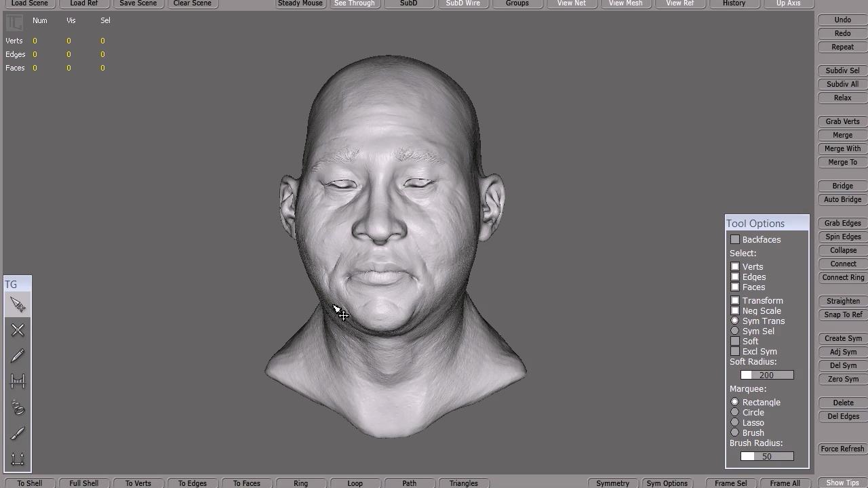Activate the paintbrush tool icon
This screenshot has height=488, width=868.
point(18,434)
